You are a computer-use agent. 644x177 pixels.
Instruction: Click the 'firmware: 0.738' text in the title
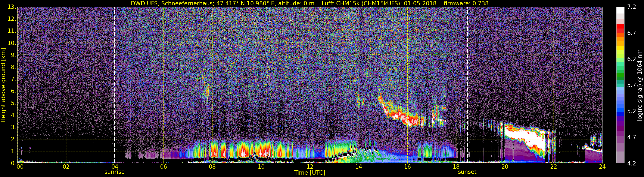point(466,3)
